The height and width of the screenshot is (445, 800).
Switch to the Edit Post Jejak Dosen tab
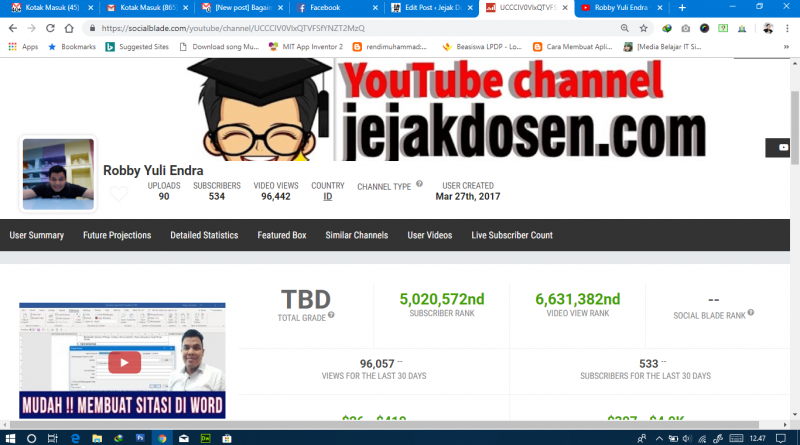(x=432, y=8)
